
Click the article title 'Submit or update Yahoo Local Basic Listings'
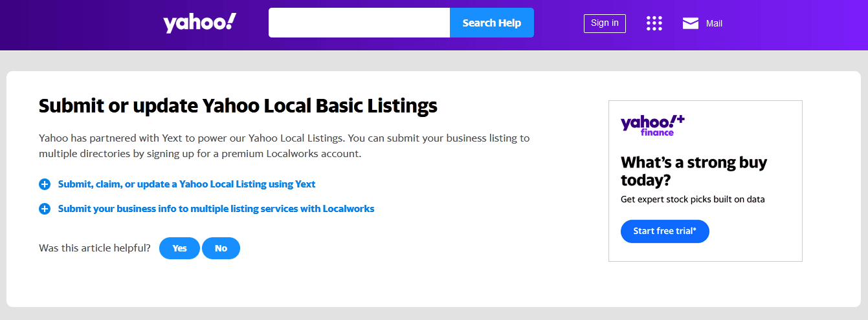point(238,105)
